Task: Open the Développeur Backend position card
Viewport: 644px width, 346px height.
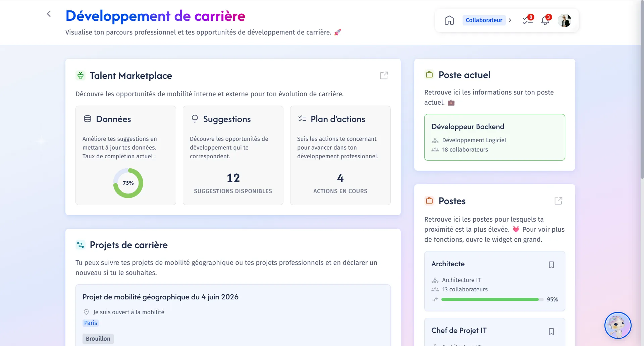Action: coord(495,137)
